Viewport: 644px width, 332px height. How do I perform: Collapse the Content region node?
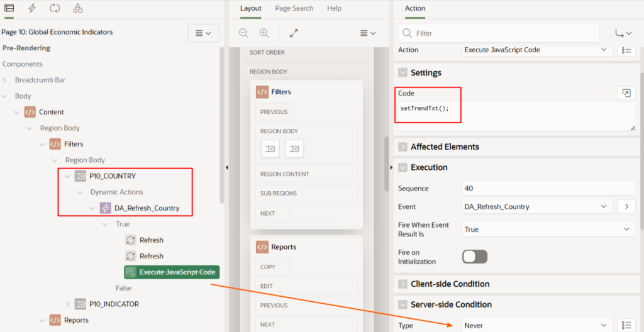[x=17, y=112]
